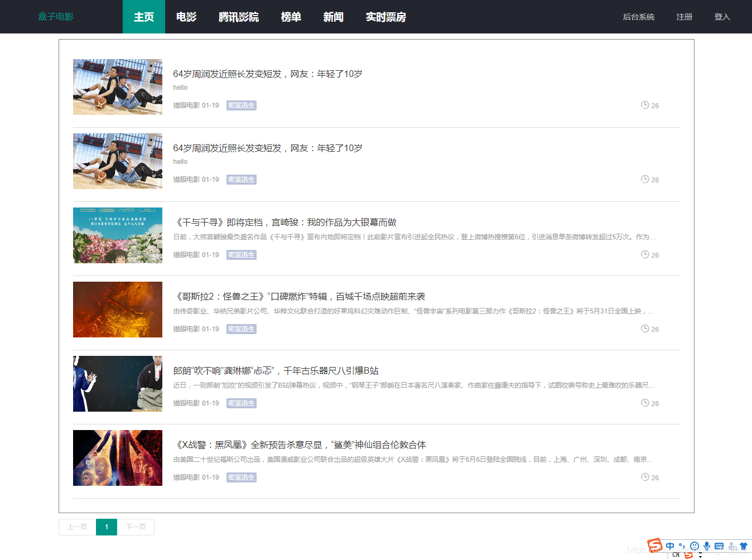
Task: Select 实时票房 from the top navigation
Action: (x=385, y=17)
